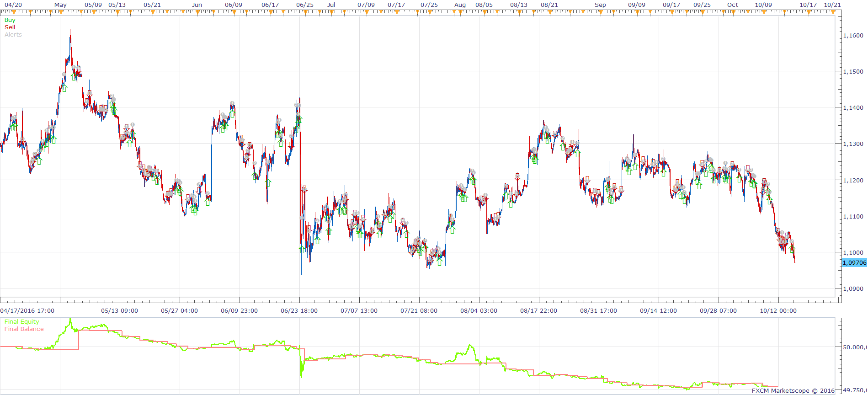Click the 1,1300 price axis label
Screen dimensions: 868x395
(x=853, y=144)
